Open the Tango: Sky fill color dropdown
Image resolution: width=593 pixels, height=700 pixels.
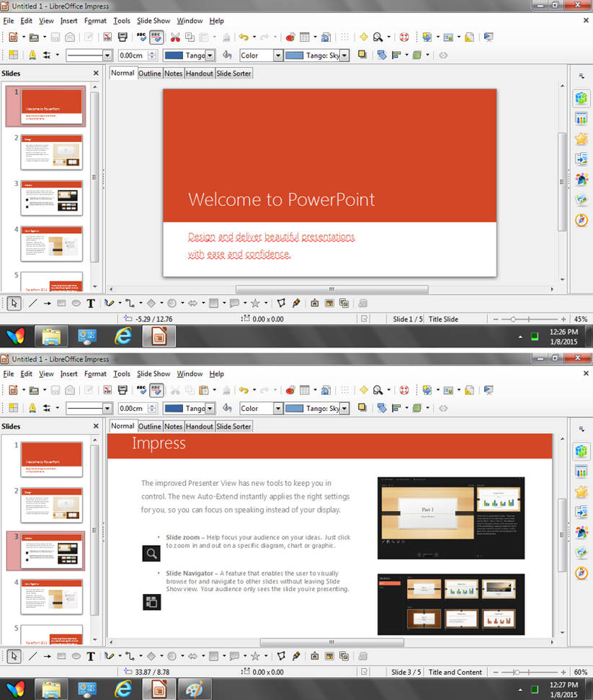(x=344, y=55)
